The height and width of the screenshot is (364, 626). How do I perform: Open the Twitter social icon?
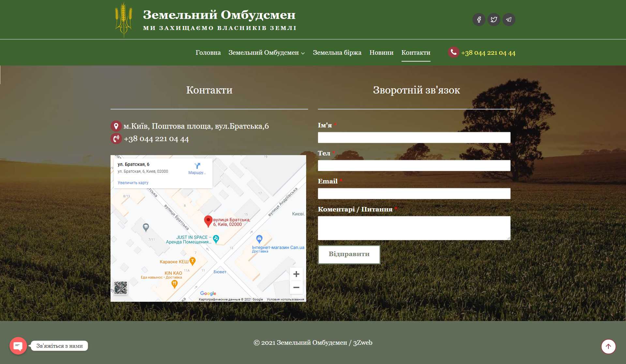click(494, 20)
